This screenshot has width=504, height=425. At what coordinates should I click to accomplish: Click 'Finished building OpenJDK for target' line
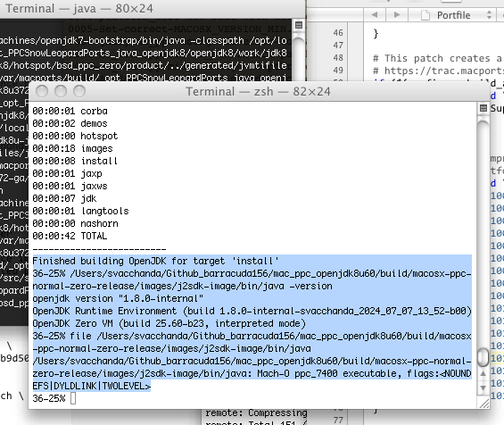[x=155, y=261]
